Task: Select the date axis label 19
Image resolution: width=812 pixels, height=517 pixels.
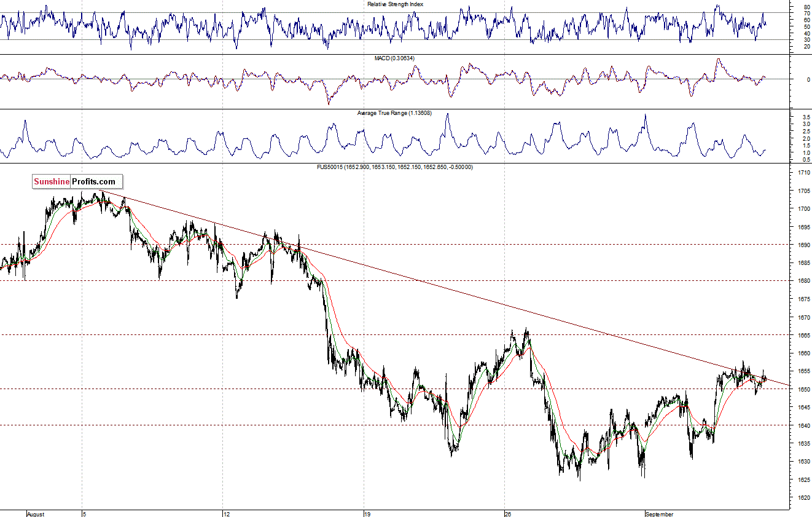Action: point(367,513)
